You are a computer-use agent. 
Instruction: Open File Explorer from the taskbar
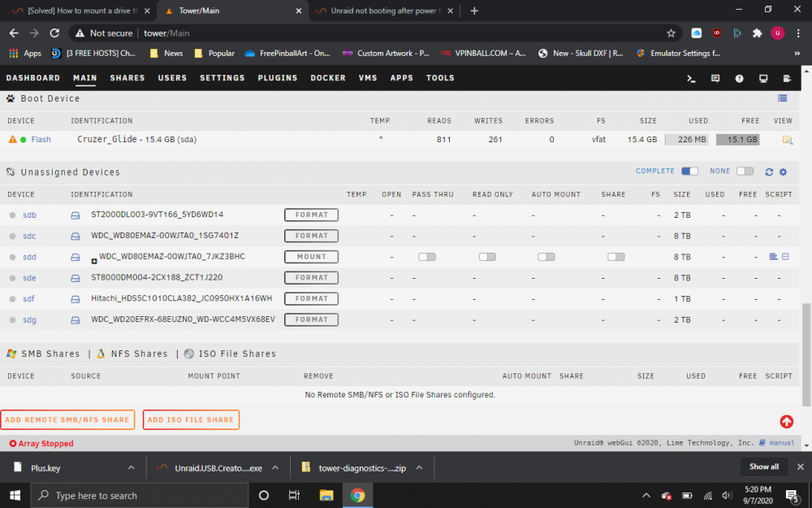point(326,496)
